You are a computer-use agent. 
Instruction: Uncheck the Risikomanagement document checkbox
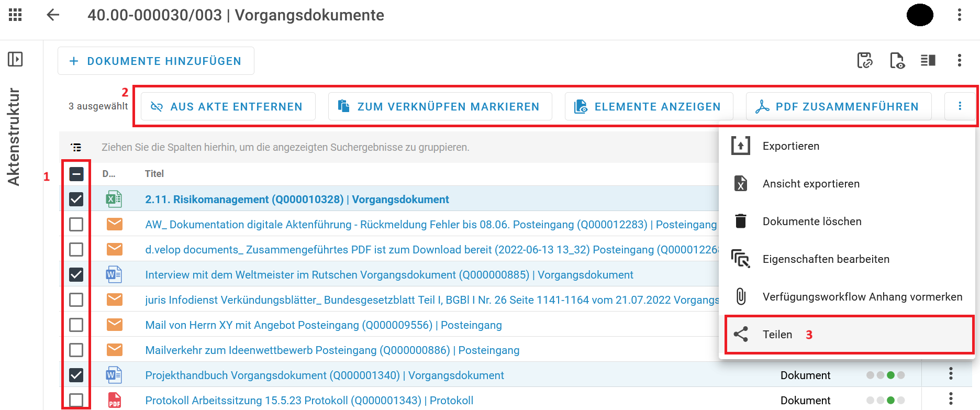pos(76,199)
